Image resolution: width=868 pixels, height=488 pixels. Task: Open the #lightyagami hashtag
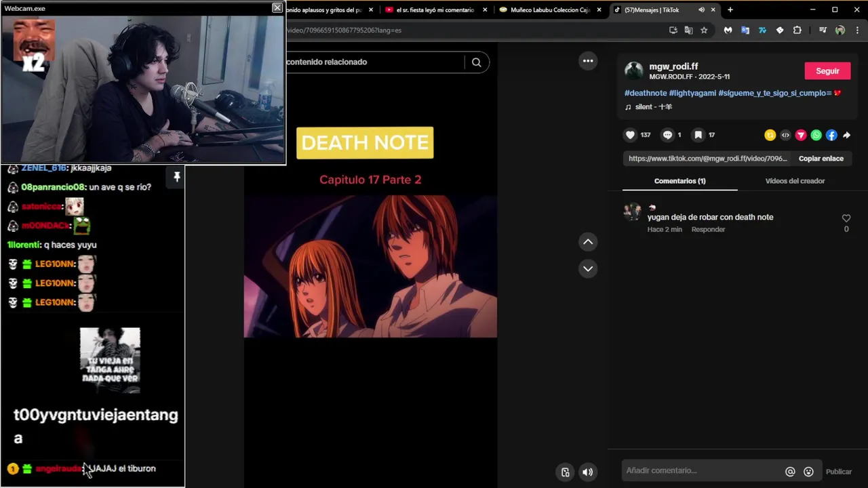692,93
